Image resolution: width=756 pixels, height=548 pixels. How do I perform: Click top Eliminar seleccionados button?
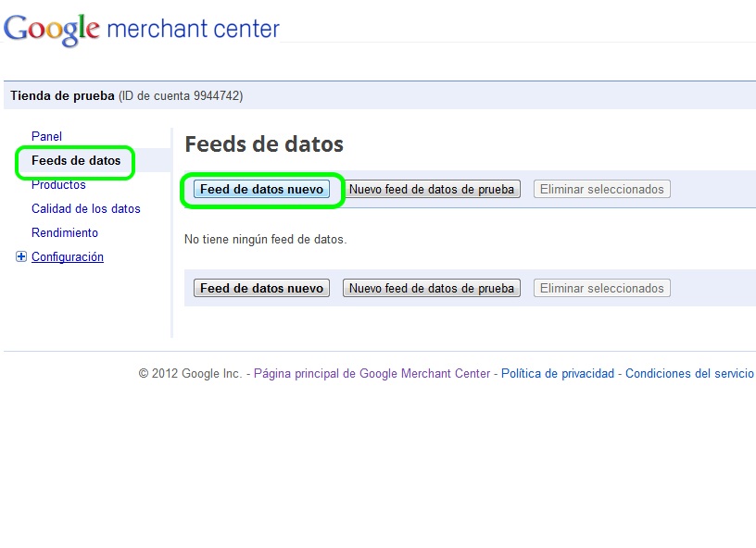[602, 189]
